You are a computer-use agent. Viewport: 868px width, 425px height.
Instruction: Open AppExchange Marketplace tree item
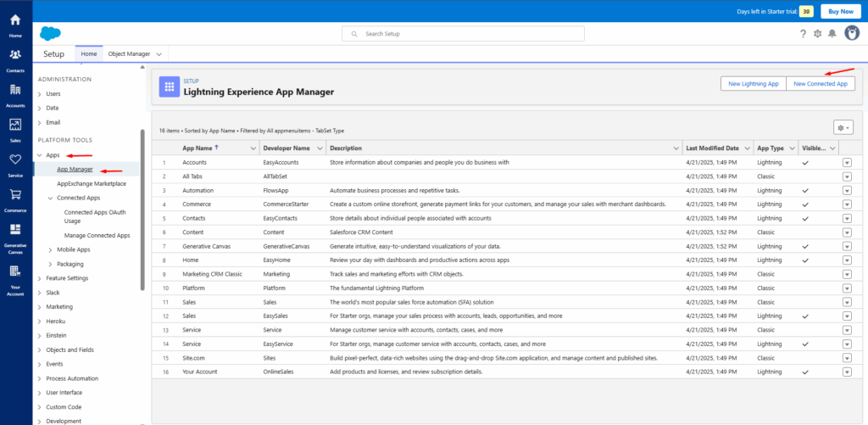pyautogui.click(x=92, y=183)
